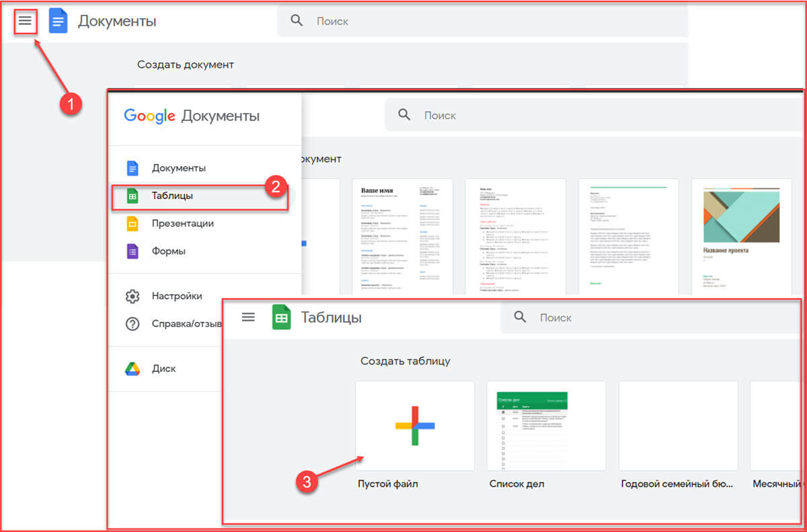Open the Ваше имя resume template
This screenshot has height=532, width=807.
(x=402, y=237)
